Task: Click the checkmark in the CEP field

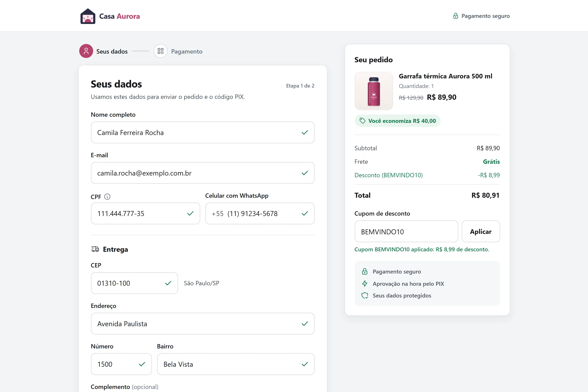Action: 168,283
